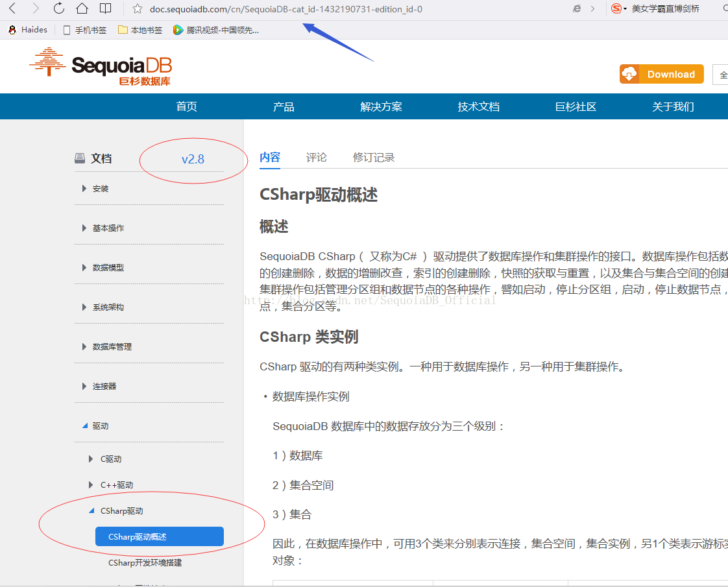Click the C++驱动 label
Viewport: 728px width, 587px height.
click(117, 485)
